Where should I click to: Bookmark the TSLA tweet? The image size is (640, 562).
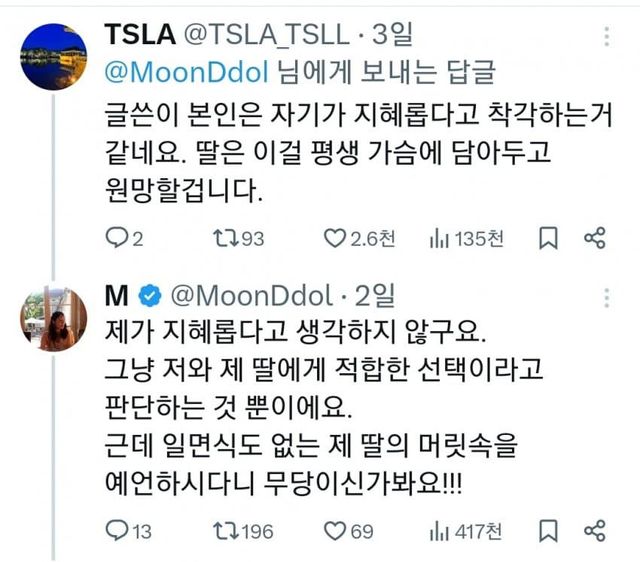pyautogui.click(x=547, y=238)
